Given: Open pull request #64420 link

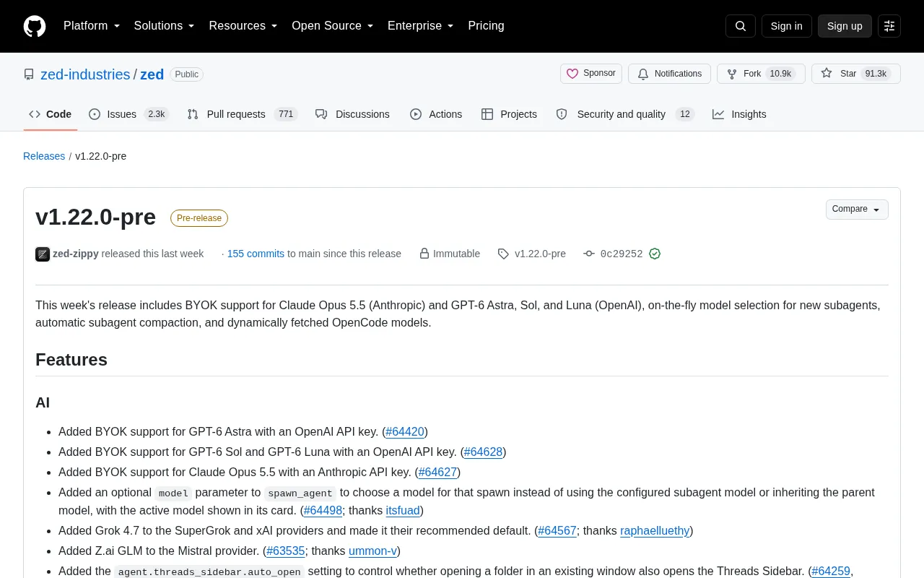Looking at the screenshot, I should (x=405, y=431).
